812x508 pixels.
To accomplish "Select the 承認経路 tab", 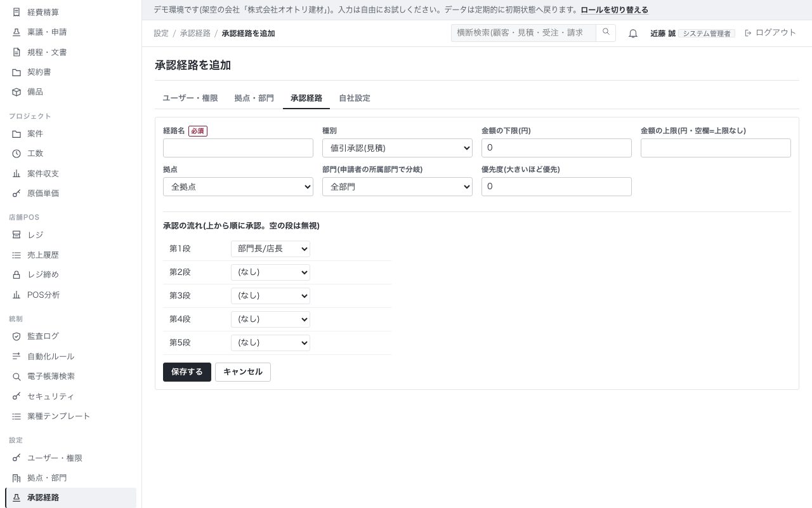I will (x=306, y=98).
